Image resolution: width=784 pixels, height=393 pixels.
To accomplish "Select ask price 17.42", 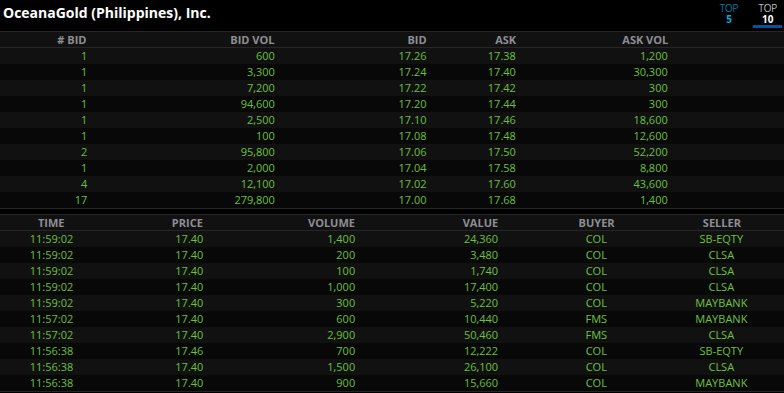I will click(502, 88).
